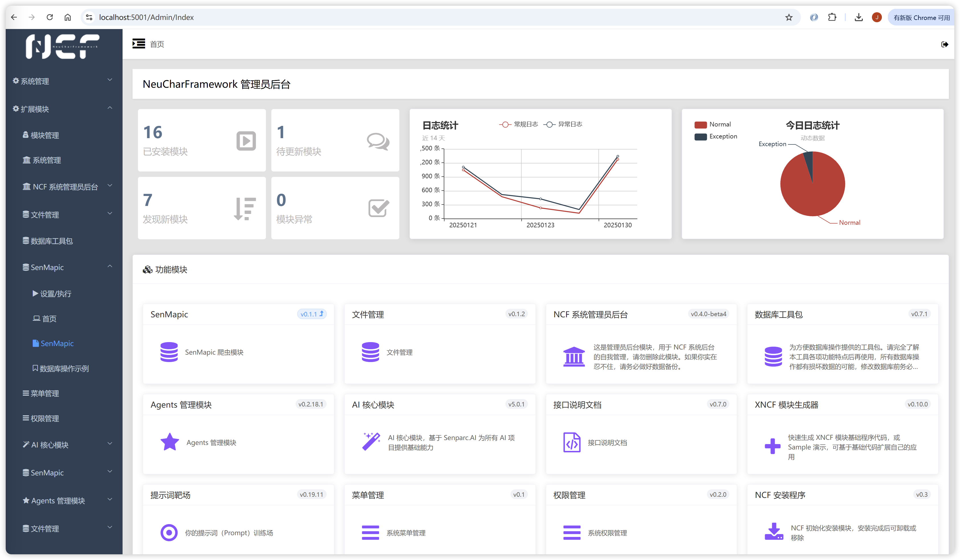
Task: Toggle the Exception legend in the pie chart
Action: pos(715,136)
